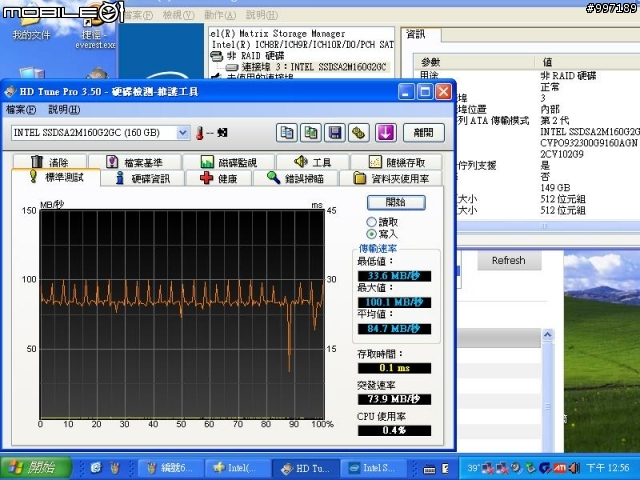The height and width of the screenshot is (480, 640).
Task: Click the CPU usage 0.4% readout
Action: [394, 430]
